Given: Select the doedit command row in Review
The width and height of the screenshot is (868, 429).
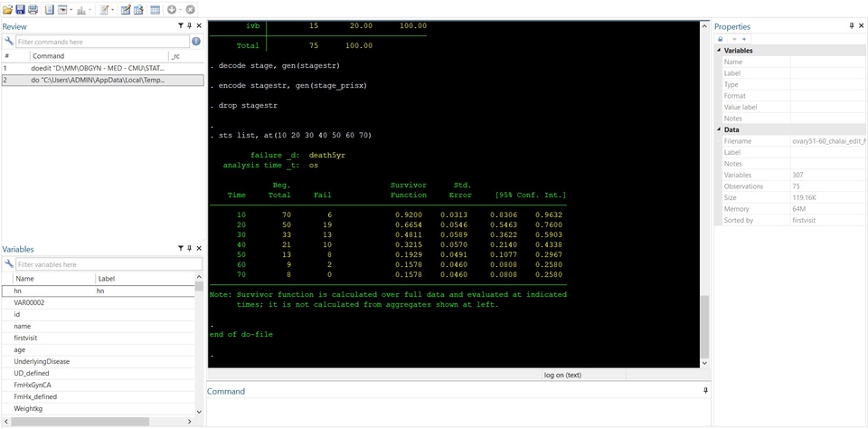Looking at the screenshot, I should point(102,68).
